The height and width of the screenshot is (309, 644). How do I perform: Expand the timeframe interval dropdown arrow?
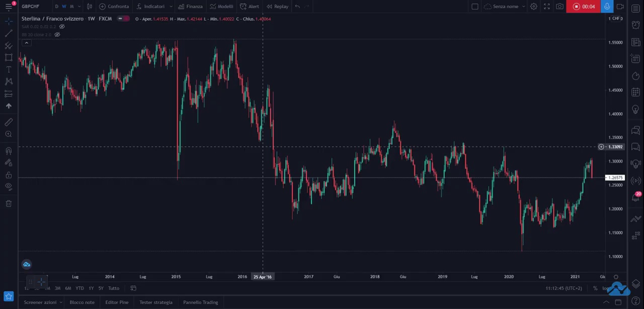click(x=79, y=7)
